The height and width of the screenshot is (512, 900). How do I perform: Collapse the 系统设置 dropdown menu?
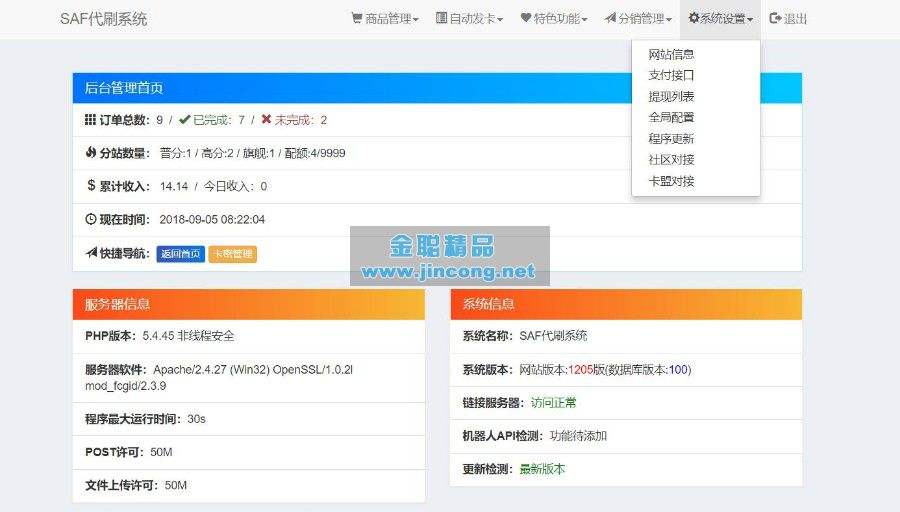coord(720,19)
